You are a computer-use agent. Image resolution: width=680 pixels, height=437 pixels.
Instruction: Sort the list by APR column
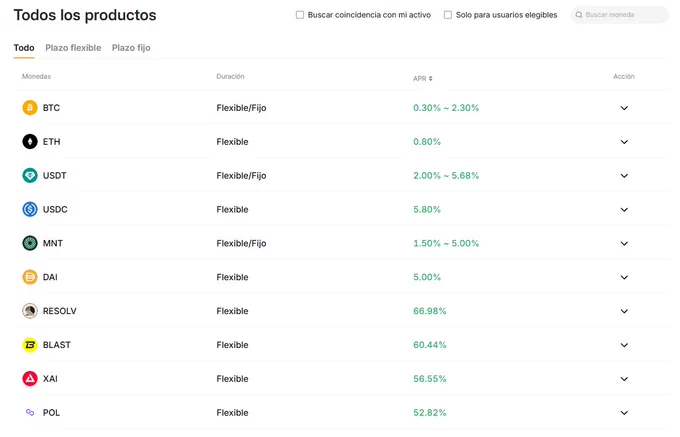click(x=423, y=78)
